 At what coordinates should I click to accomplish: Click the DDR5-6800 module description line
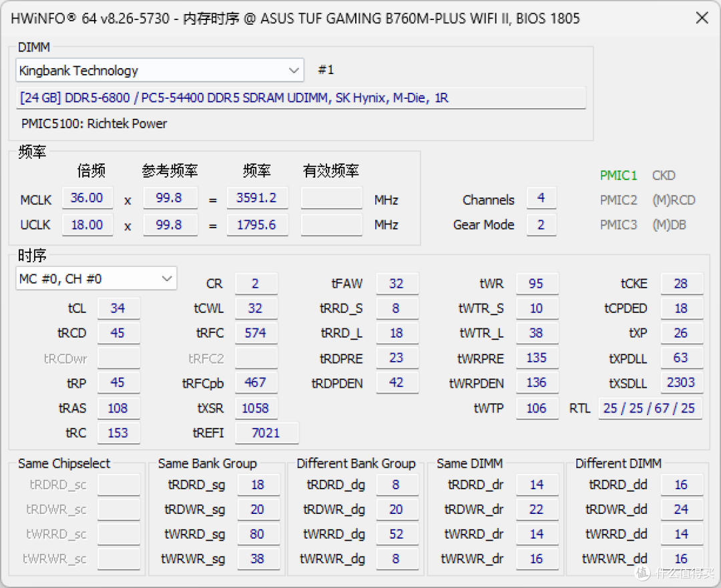click(300, 98)
